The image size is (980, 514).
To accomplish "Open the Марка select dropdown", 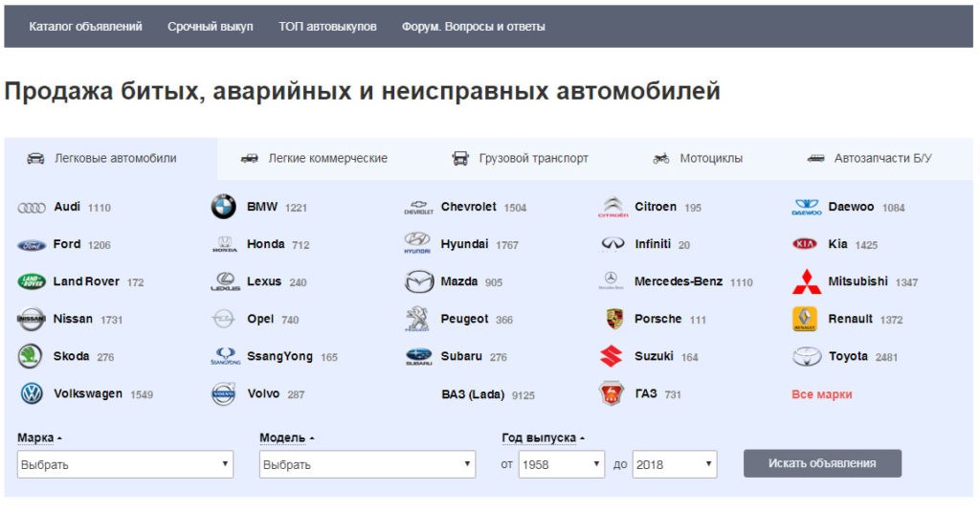I will click(125, 464).
